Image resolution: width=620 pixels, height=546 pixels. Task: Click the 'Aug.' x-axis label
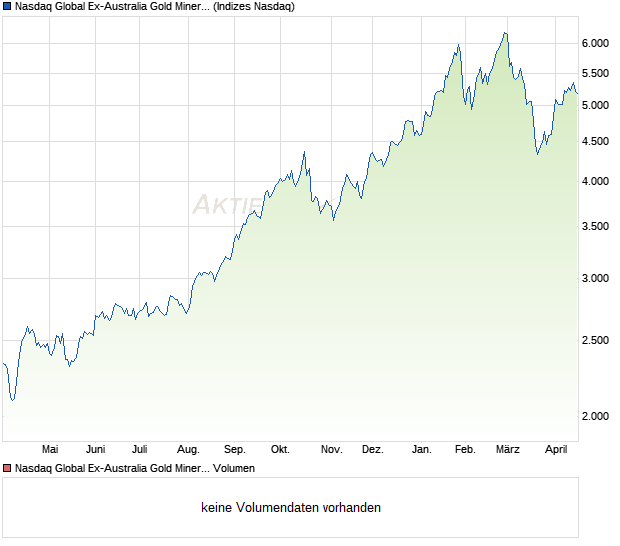point(188,450)
